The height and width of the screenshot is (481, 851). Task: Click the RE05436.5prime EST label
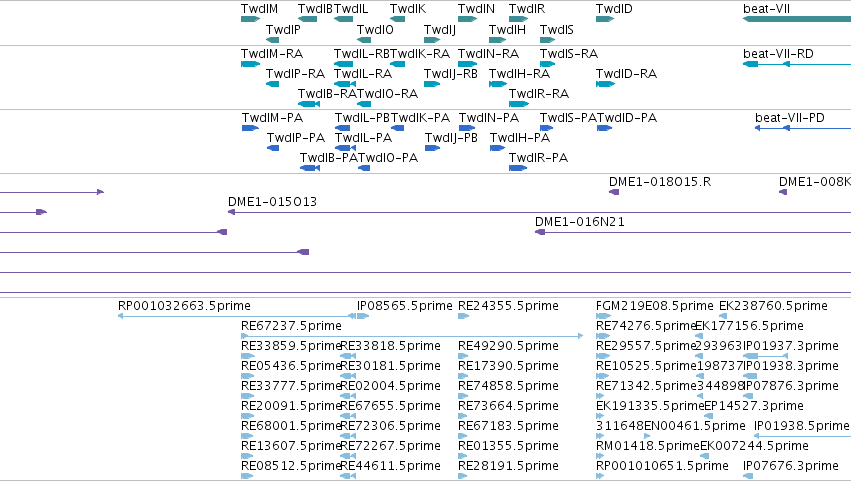(x=291, y=366)
